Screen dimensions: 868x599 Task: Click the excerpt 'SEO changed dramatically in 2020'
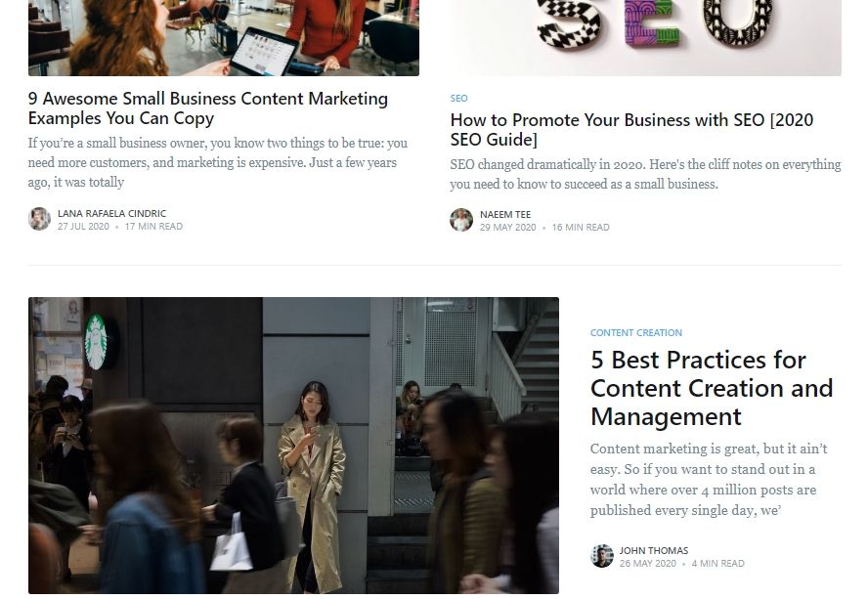(x=645, y=174)
